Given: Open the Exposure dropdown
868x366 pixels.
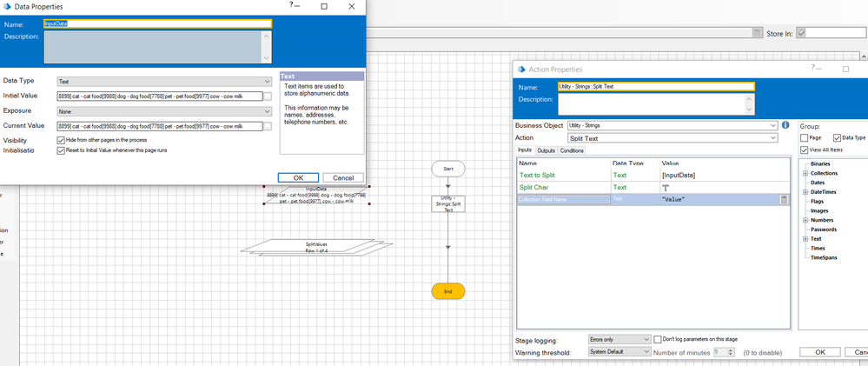Looking at the screenshot, I should pyautogui.click(x=163, y=111).
